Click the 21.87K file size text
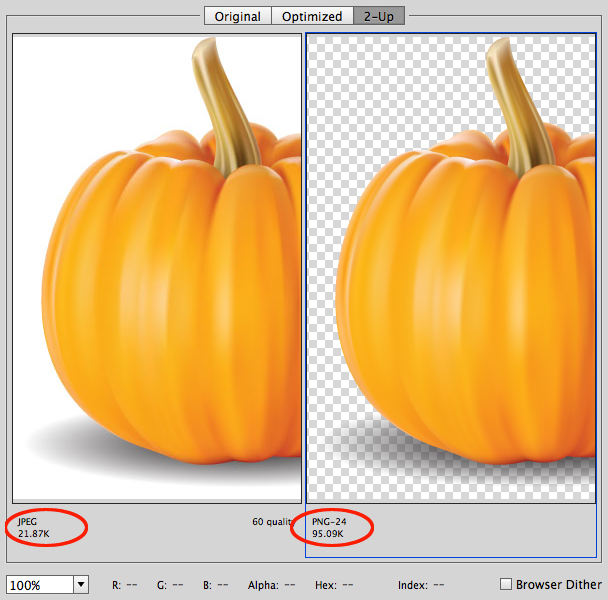This screenshot has height=600, width=608. tap(35, 534)
